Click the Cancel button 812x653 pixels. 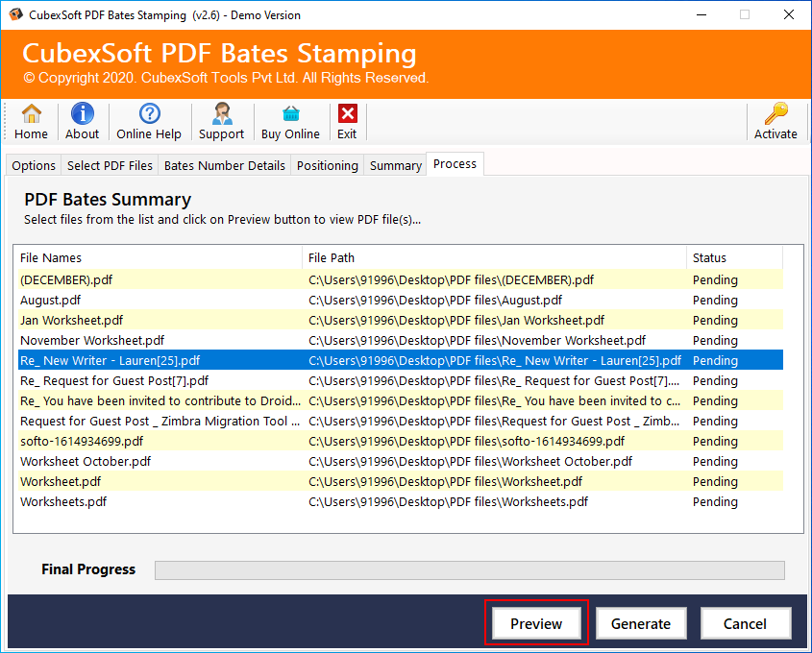click(x=745, y=623)
